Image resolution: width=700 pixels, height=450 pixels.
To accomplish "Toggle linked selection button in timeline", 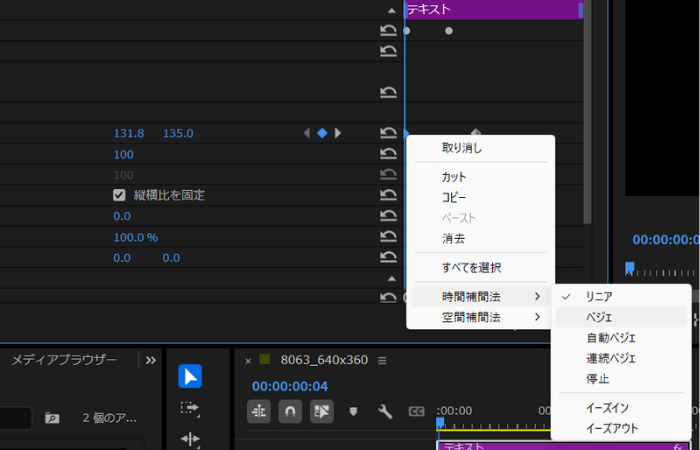I will point(321,411).
